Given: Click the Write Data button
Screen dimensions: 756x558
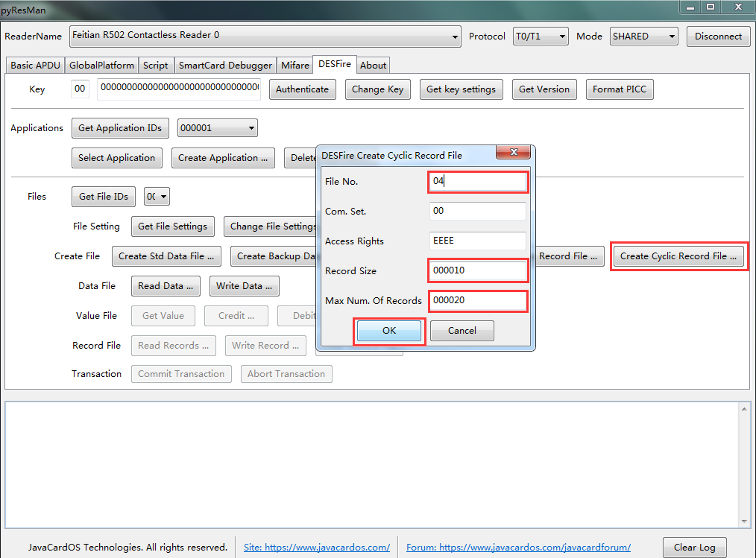Looking at the screenshot, I should tap(244, 286).
